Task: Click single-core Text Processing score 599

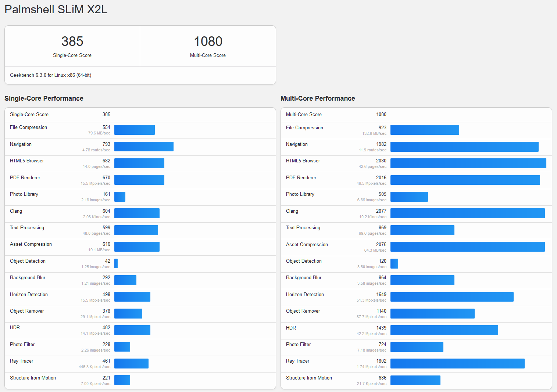Action: [x=106, y=227]
